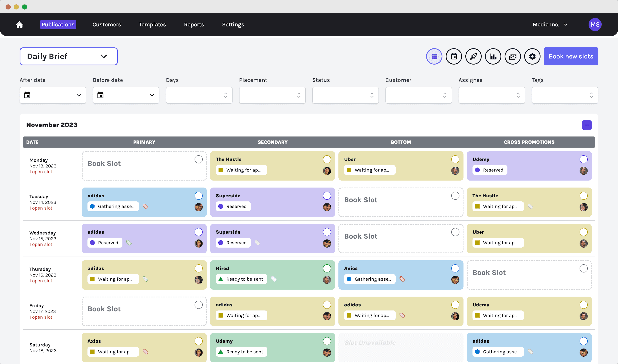The height and width of the screenshot is (364, 618).
Task: Open the rocket launch icon
Action: [x=473, y=56]
